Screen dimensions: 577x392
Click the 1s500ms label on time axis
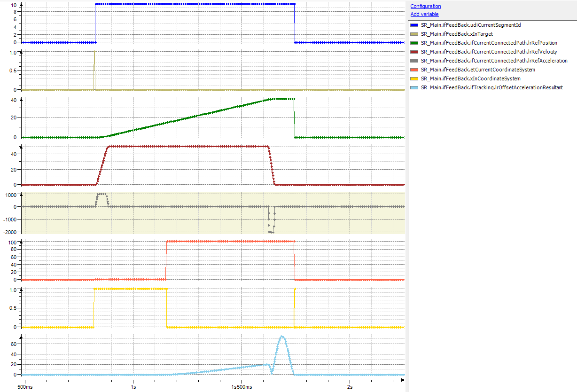tap(242, 386)
